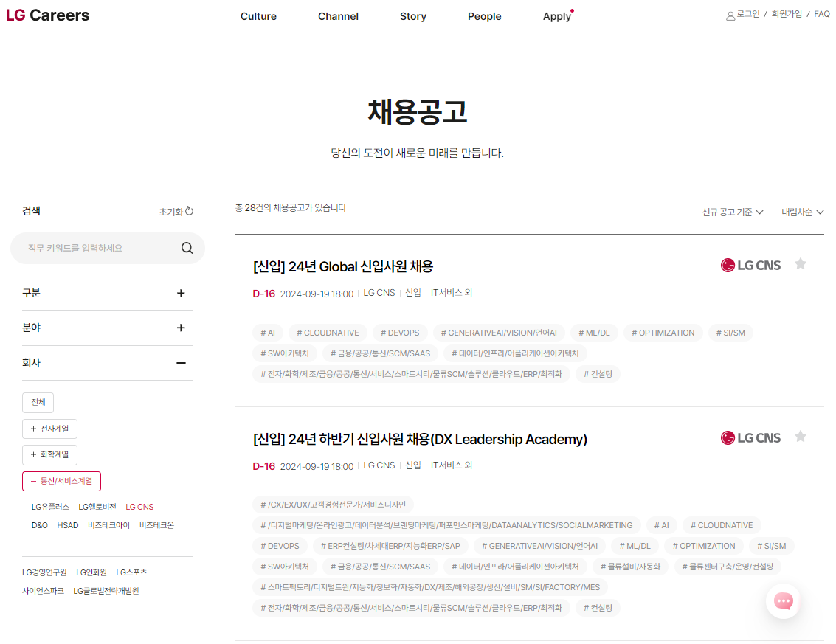Viewport: 836px width, 644px height.
Task: Select LG유플러스 company filter
Action: click(x=50, y=507)
